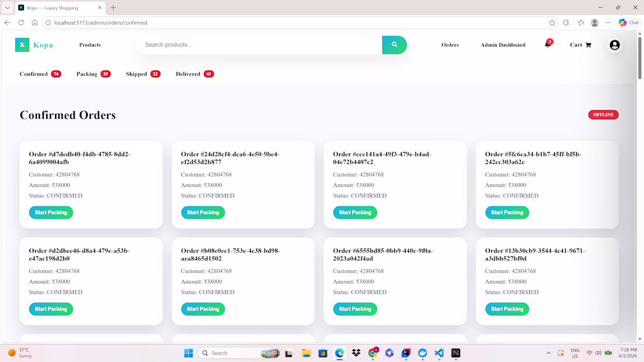Select order title #5fc6ca34-b1b7-45ff-bf5b
The height and width of the screenshot is (362, 644).
533,158
